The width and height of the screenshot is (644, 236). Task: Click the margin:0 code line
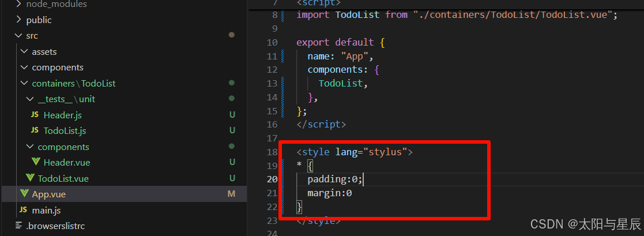point(330,193)
